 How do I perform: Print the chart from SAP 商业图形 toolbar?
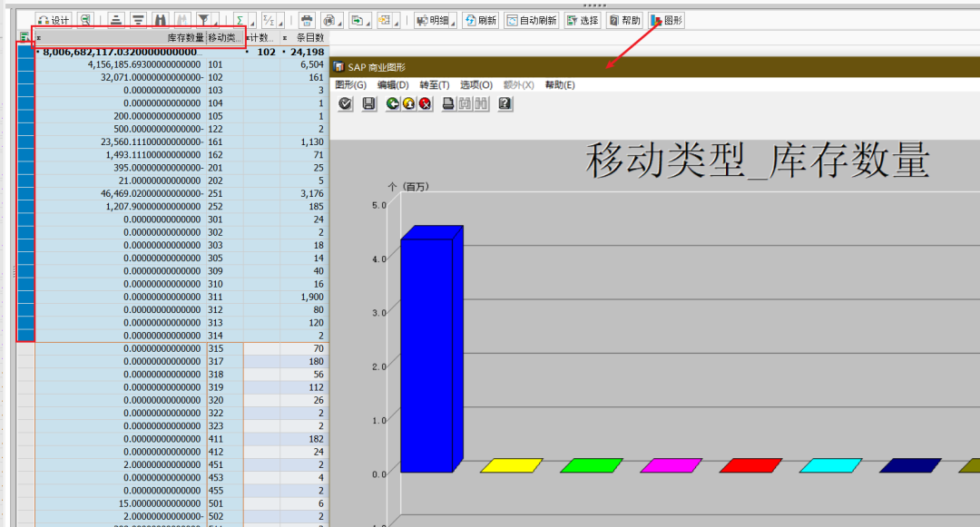click(x=448, y=103)
